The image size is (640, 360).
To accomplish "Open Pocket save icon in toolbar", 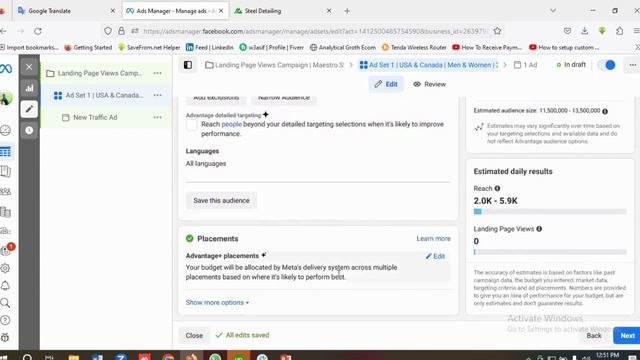I will 567,31.
